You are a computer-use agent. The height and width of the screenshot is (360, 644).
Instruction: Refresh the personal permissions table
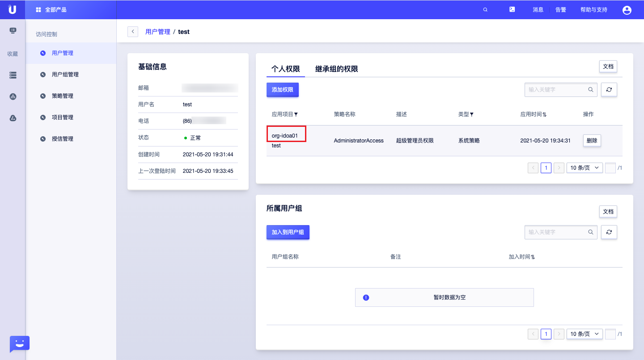pyautogui.click(x=609, y=90)
